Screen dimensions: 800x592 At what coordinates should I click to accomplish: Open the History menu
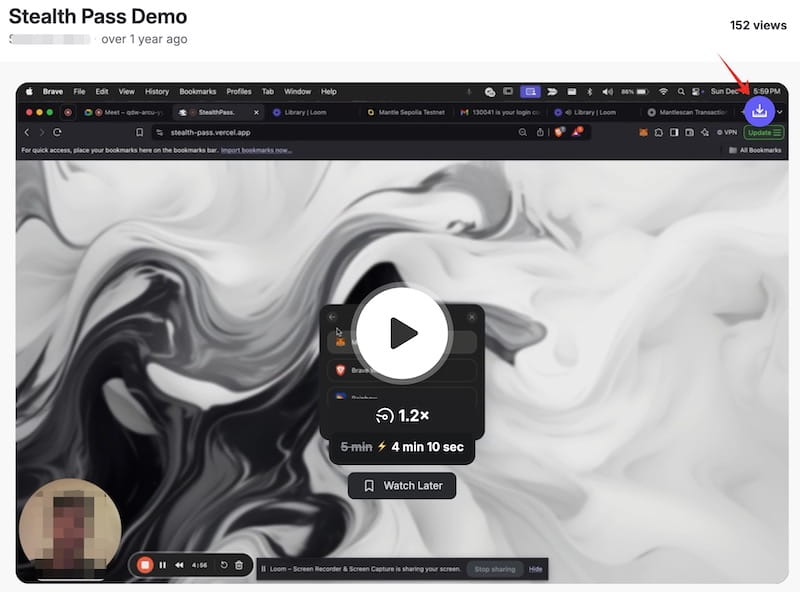[x=157, y=91]
